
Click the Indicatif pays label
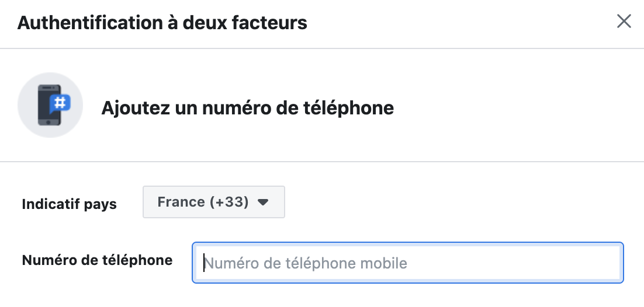(70, 204)
